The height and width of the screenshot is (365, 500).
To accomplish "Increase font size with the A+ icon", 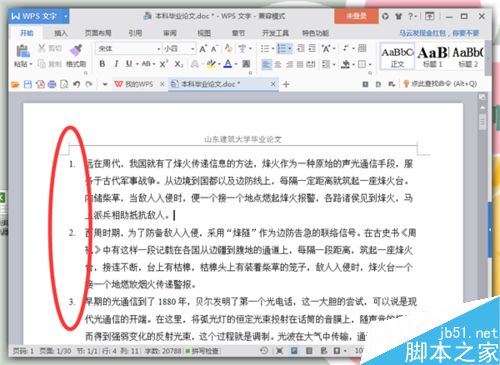I will [203, 49].
